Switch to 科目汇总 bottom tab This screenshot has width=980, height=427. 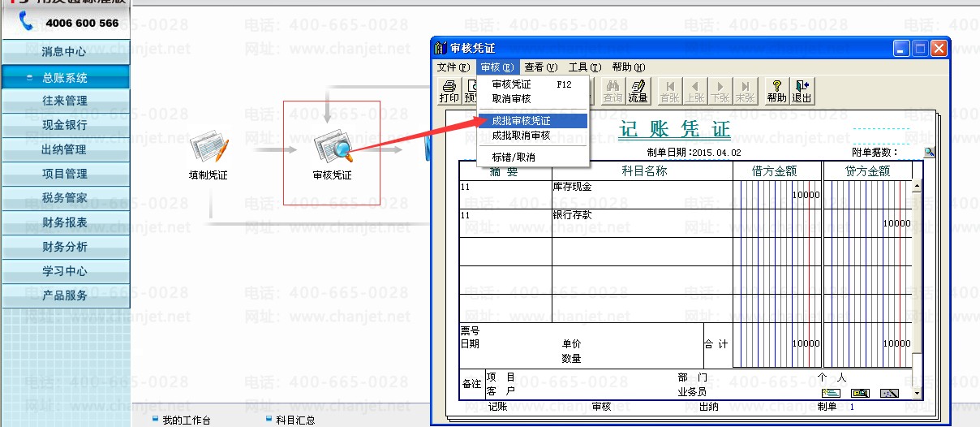[x=290, y=420]
